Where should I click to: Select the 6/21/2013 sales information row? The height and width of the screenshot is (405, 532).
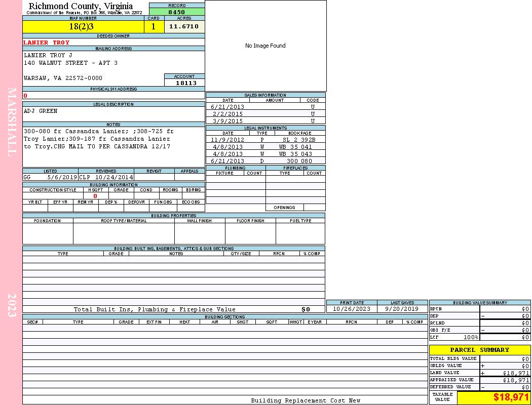pos(265,107)
